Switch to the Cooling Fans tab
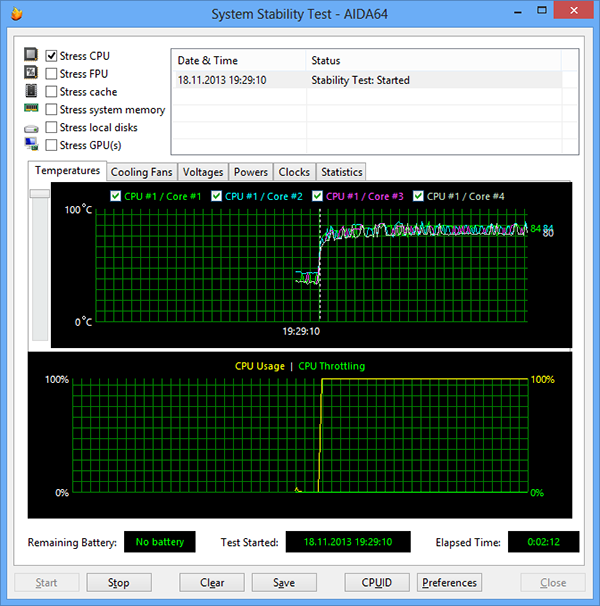The width and height of the screenshot is (600, 606). pyautogui.click(x=141, y=172)
